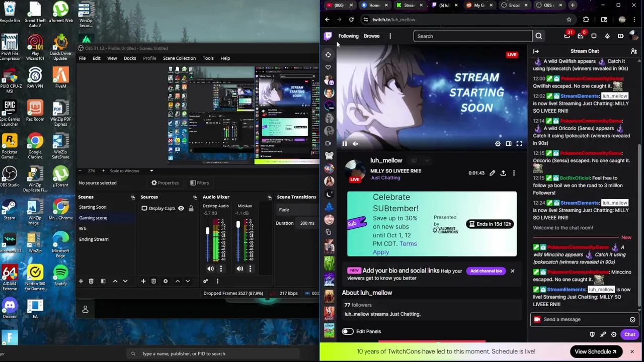The width and height of the screenshot is (644, 362).
Task: Click the Twitch Search input field
Action: pos(472,36)
